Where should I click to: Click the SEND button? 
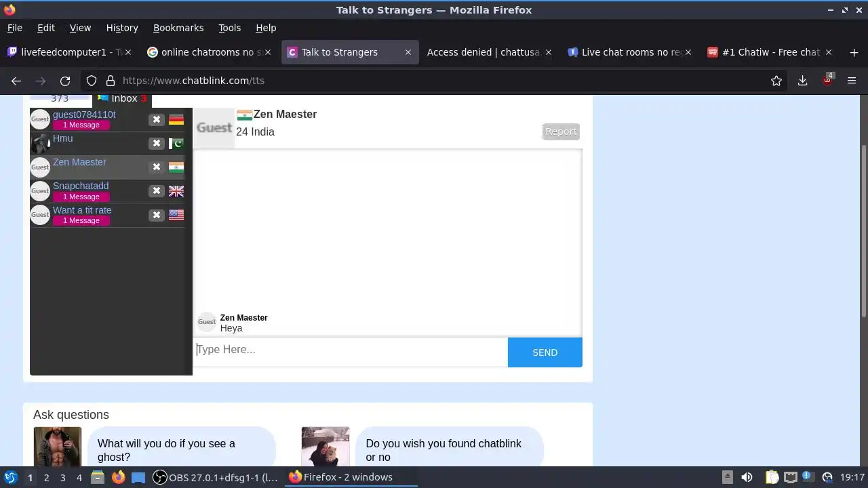point(545,352)
